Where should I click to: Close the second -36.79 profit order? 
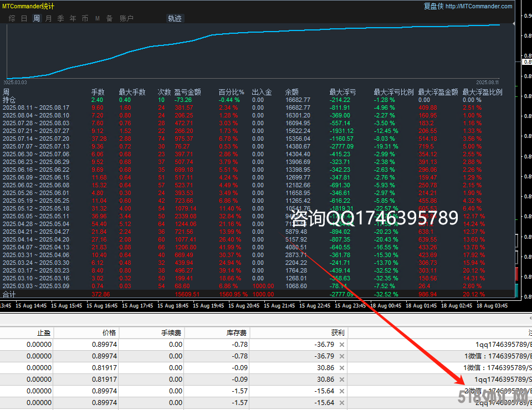click(342, 356)
